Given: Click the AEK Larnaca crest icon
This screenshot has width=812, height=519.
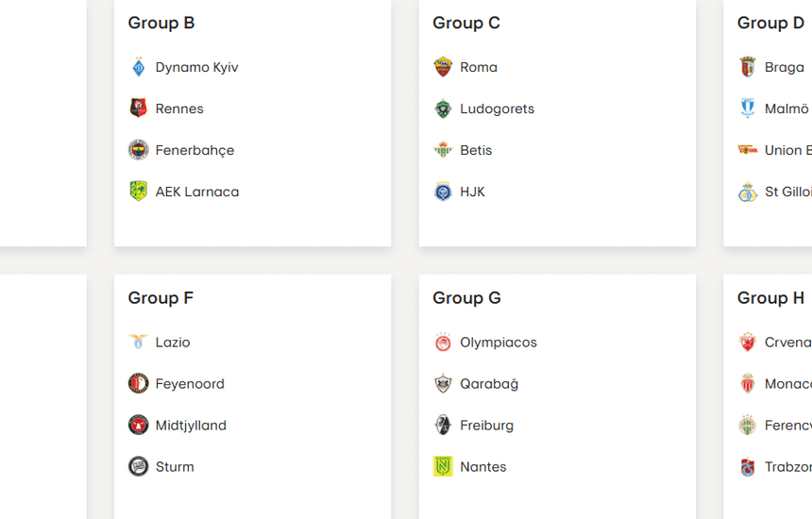Looking at the screenshot, I should [139, 192].
